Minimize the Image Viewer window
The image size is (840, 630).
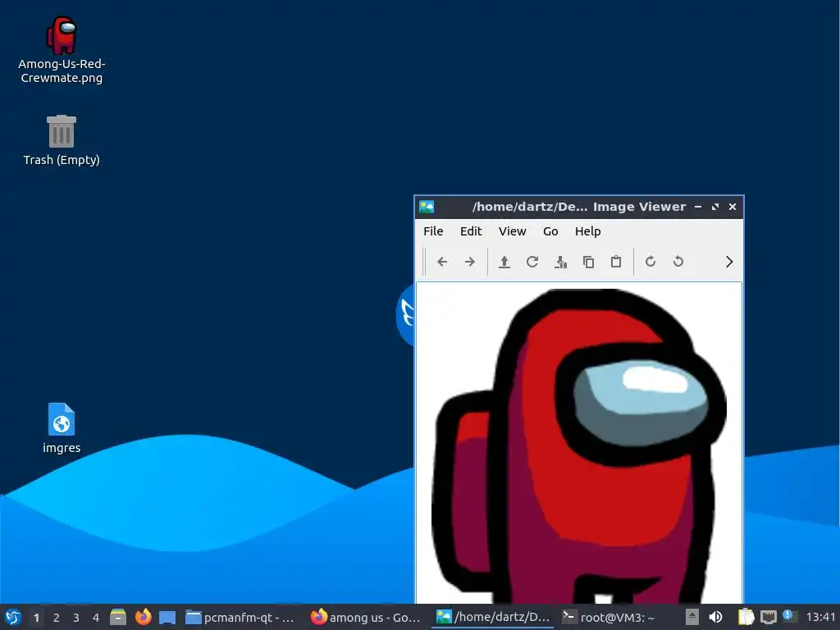pos(698,207)
